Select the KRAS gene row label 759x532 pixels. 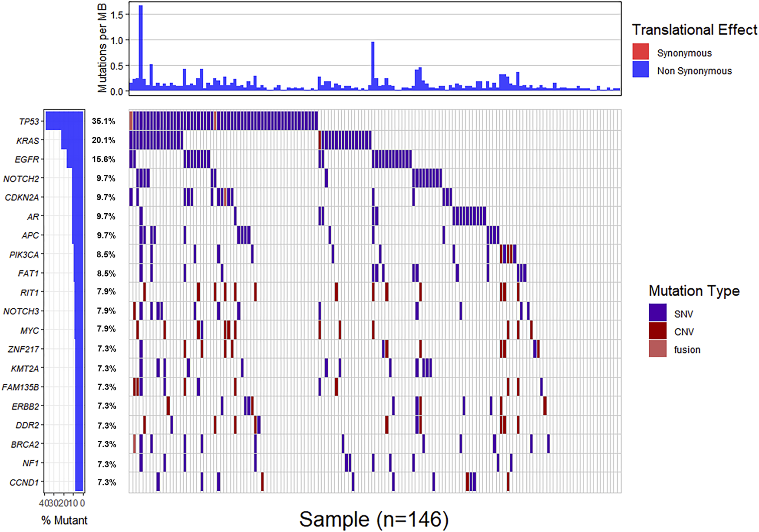27,141
